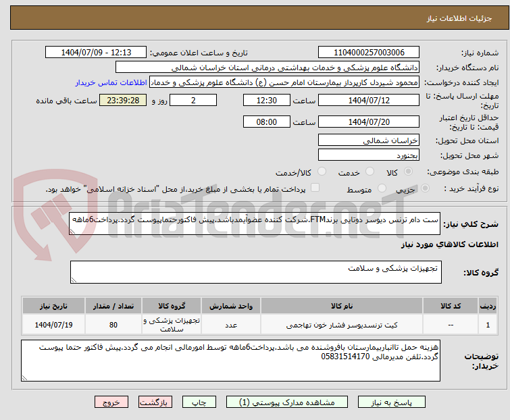
Task: Select the کالا radio button
Action: pos(408,172)
